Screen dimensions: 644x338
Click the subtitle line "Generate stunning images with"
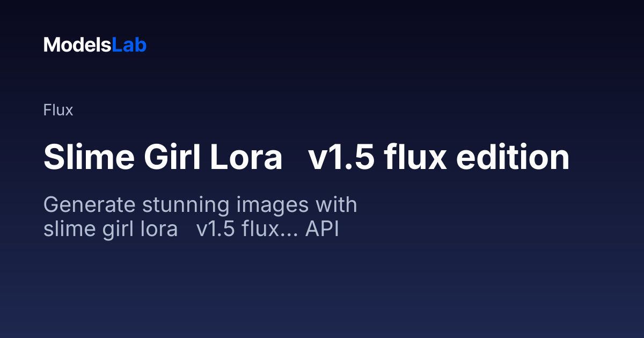point(200,206)
